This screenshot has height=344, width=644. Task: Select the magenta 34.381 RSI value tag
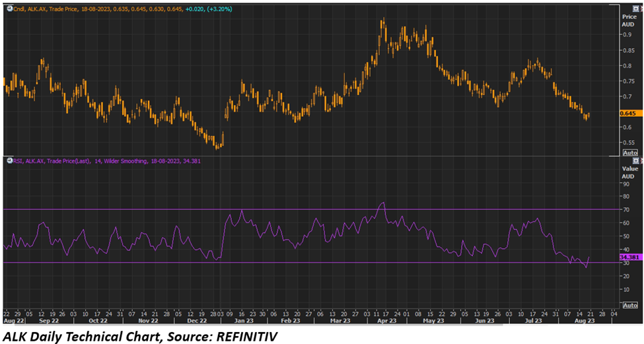coord(630,257)
